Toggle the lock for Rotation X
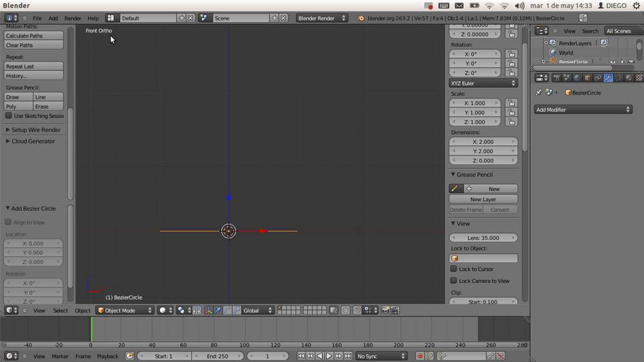644x362 pixels. (x=511, y=54)
